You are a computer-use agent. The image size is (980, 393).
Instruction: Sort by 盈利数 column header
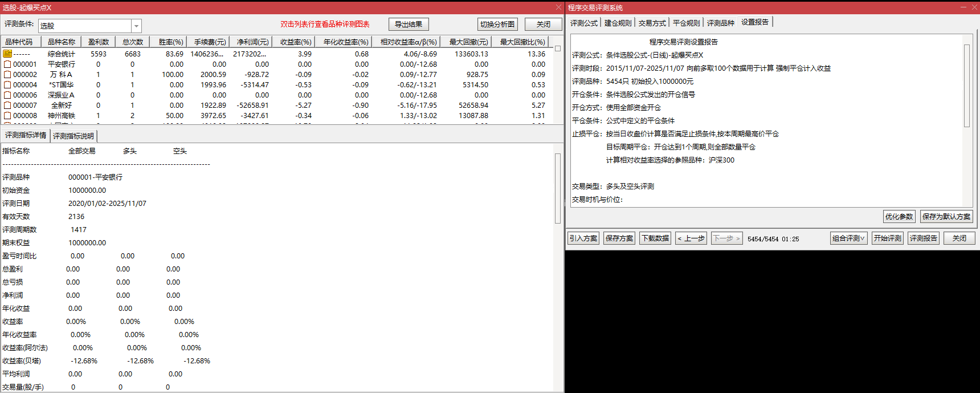pos(99,42)
